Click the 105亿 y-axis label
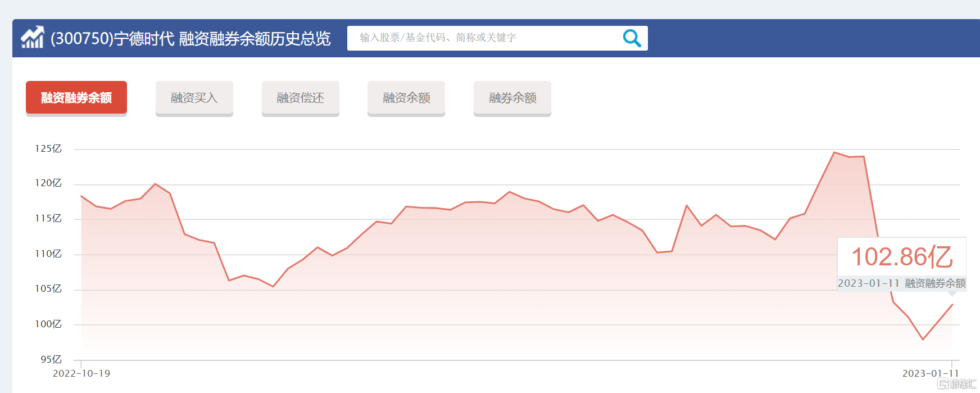 click(48, 289)
